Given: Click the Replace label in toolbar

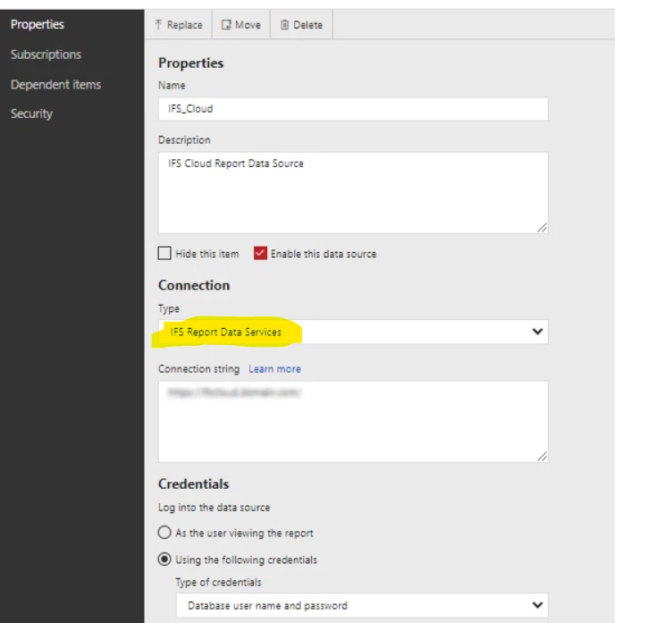Looking at the screenshot, I should pos(185,25).
